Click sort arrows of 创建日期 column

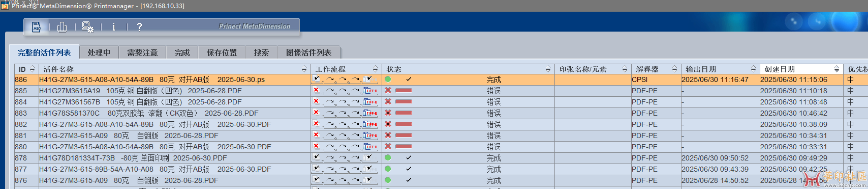(836, 69)
